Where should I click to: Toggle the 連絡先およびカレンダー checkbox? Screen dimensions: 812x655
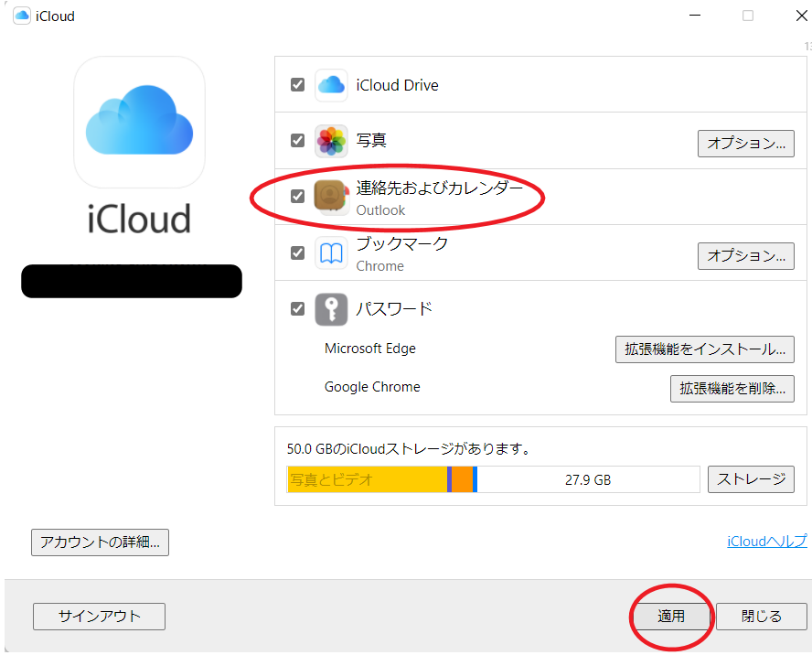pos(297,197)
